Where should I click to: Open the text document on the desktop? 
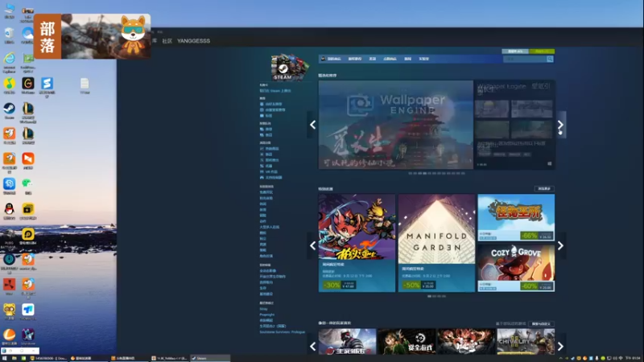pos(85,85)
